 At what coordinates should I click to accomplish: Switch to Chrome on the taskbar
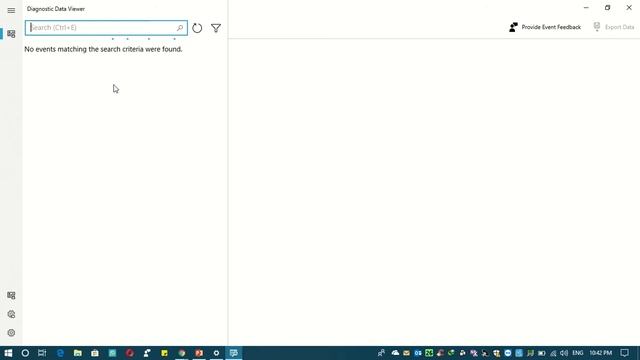tap(182, 353)
